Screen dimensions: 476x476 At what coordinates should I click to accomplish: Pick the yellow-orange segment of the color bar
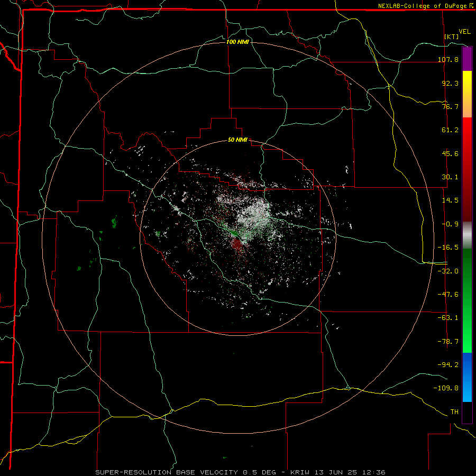467,95
